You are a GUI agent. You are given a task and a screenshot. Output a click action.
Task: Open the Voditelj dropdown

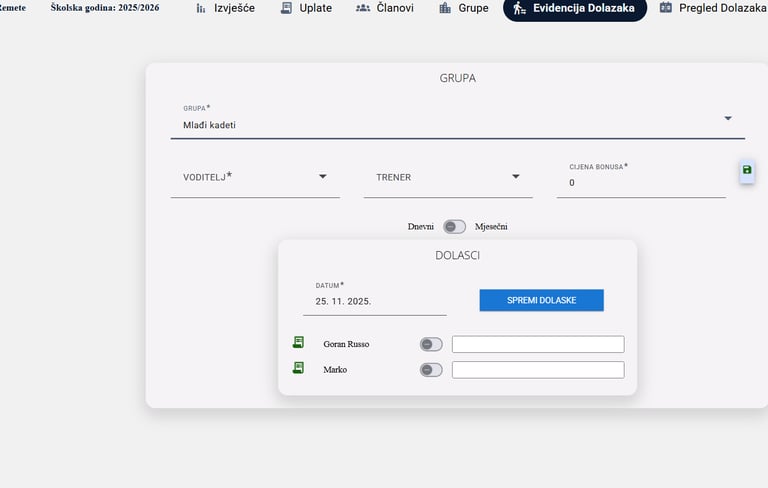tap(255, 177)
